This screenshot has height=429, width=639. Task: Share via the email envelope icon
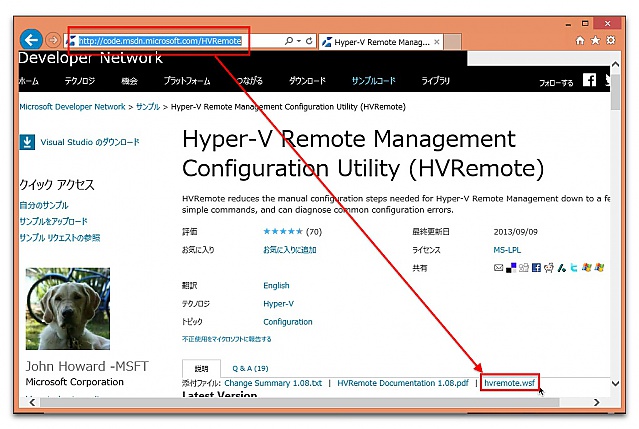(498, 268)
